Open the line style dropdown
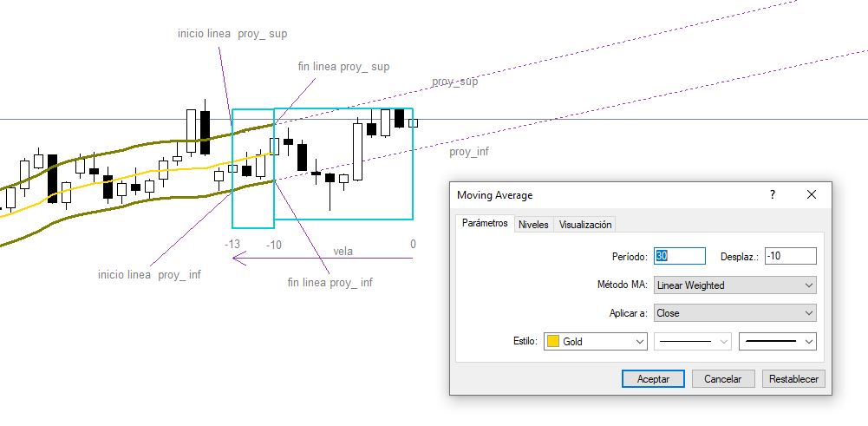 coord(693,341)
